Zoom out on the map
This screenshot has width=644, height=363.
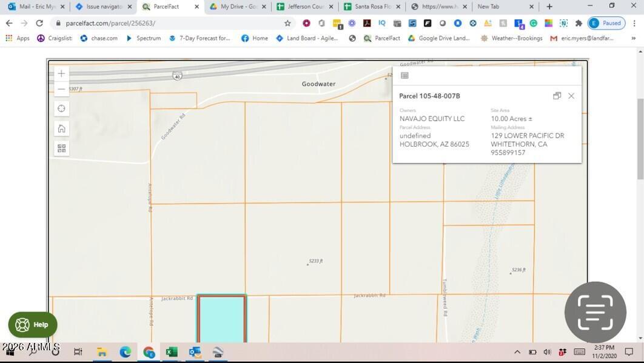pyautogui.click(x=61, y=88)
